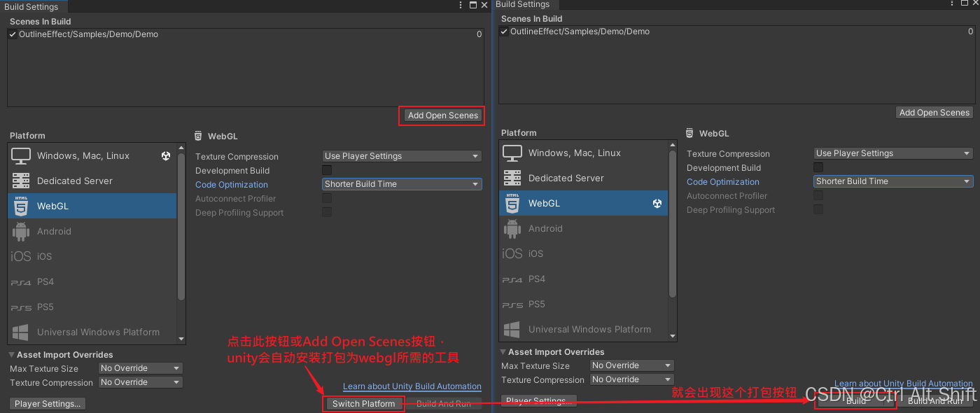Open Player Settings in left window
The image size is (980, 413).
pos(48,404)
